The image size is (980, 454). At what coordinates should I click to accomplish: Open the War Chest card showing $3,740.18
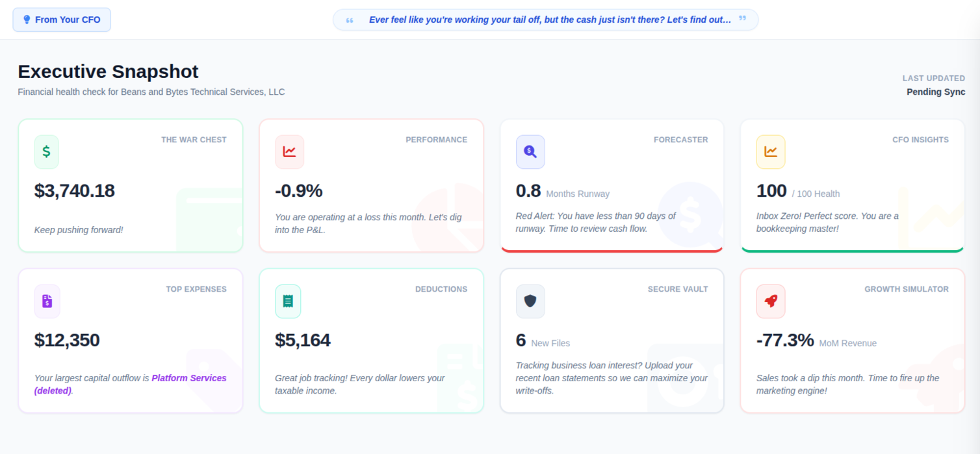(131, 185)
